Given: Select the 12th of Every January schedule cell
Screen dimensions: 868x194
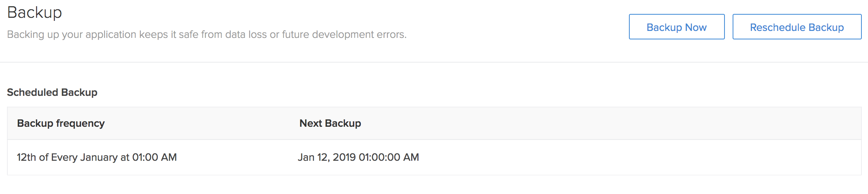Looking at the screenshot, I should 97,157.
